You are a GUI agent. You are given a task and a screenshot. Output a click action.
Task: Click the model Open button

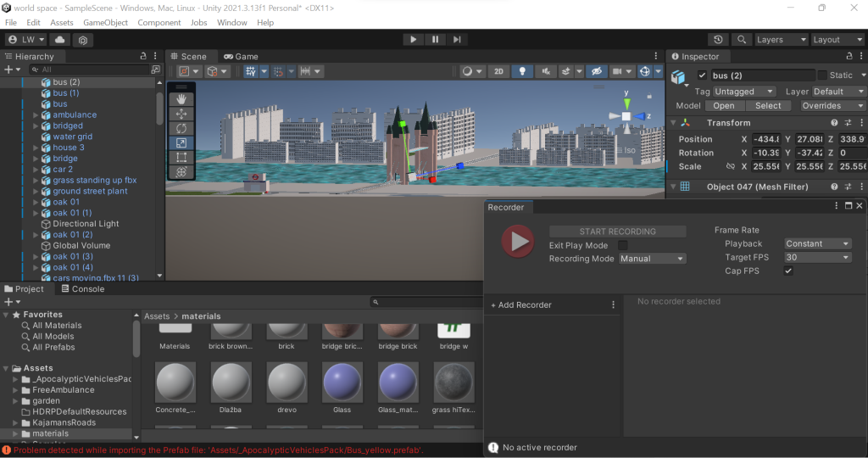point(724,106)
